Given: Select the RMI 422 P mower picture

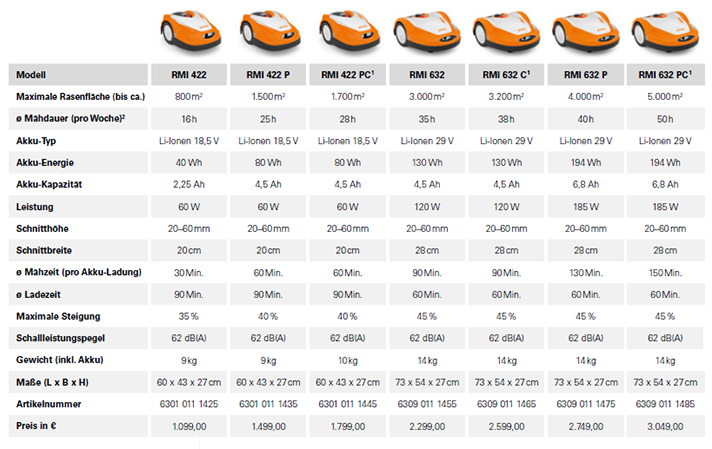Looking at the screenshot, I should (x=268, y=30).
